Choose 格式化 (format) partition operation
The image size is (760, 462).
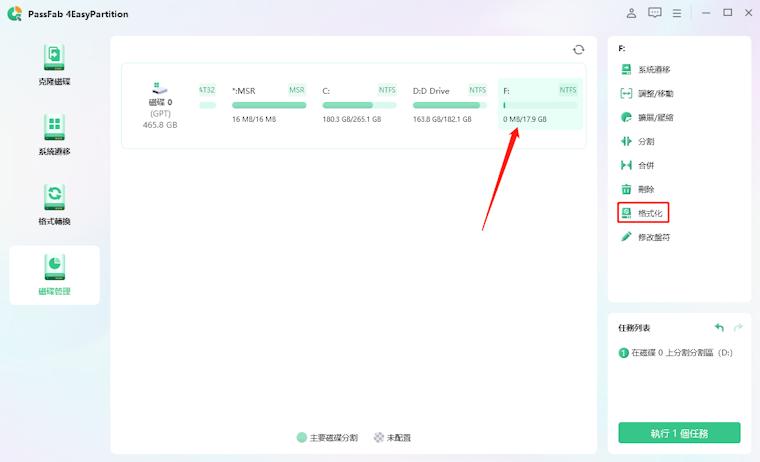click(x=643, y=213)
